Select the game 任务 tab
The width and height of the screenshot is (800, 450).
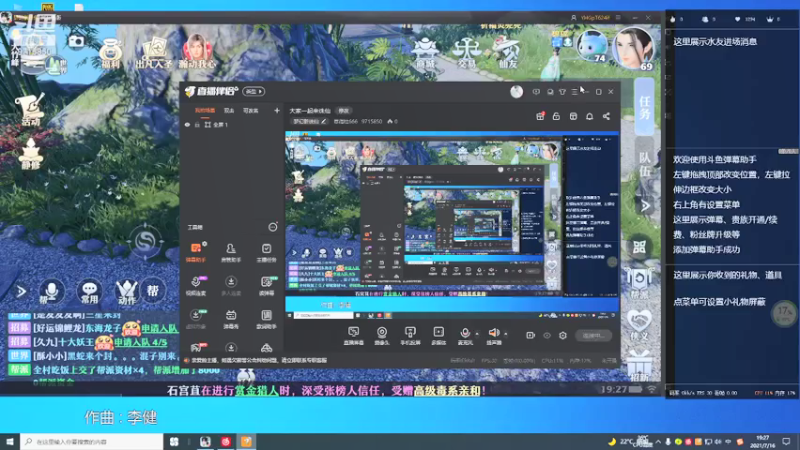[644, 106]
